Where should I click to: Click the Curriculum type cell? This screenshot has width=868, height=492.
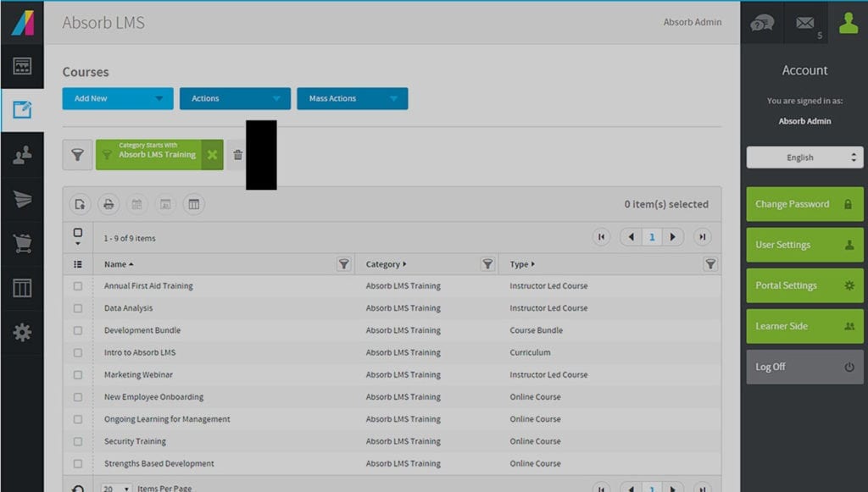[x=530, y=352]
